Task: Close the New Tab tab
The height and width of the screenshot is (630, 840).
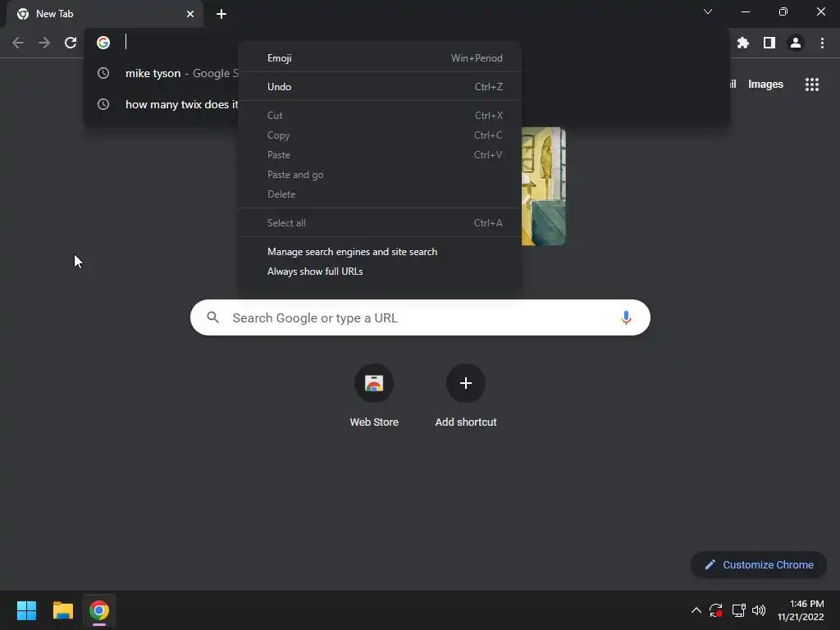Action: [190, 14]
